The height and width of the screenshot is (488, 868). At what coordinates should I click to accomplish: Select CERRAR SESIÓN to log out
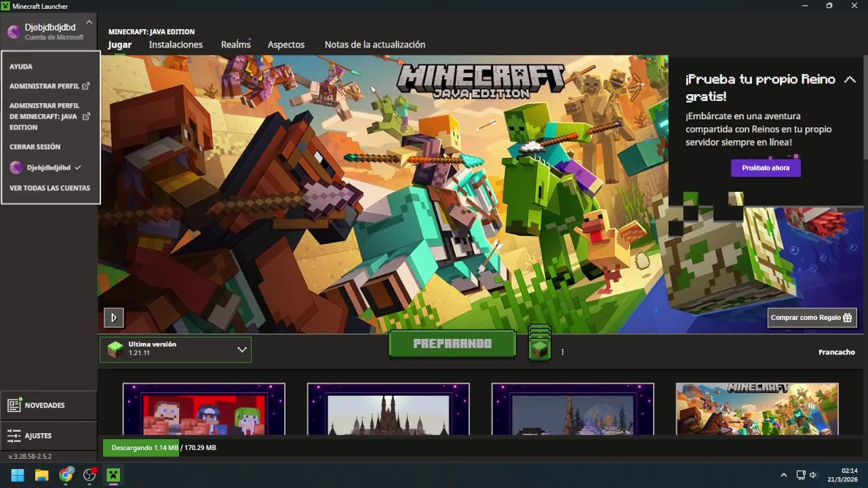tap(35, 146)
